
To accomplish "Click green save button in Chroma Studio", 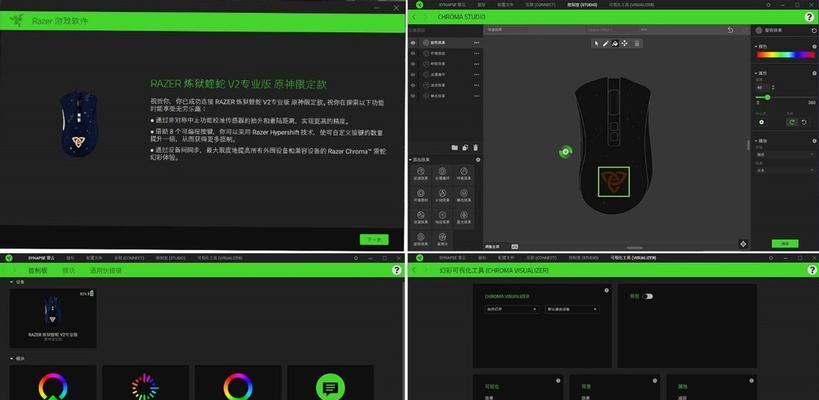I will tap(785, 243).
